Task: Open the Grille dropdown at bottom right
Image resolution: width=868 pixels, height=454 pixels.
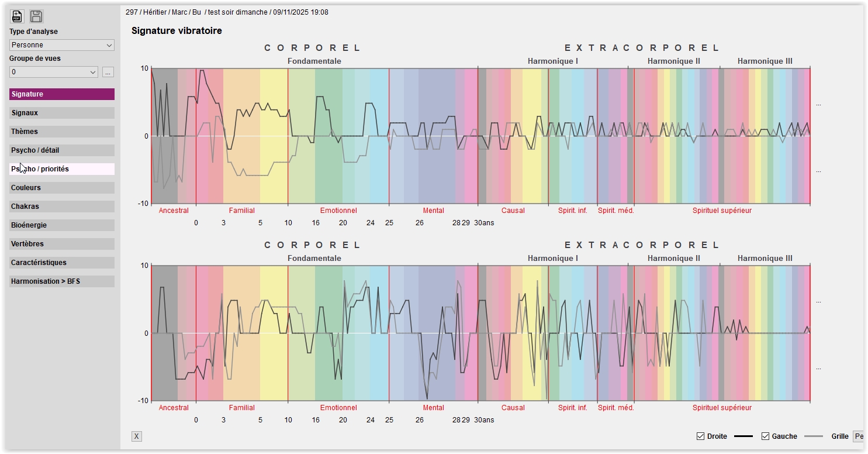Action: (858, 436)
